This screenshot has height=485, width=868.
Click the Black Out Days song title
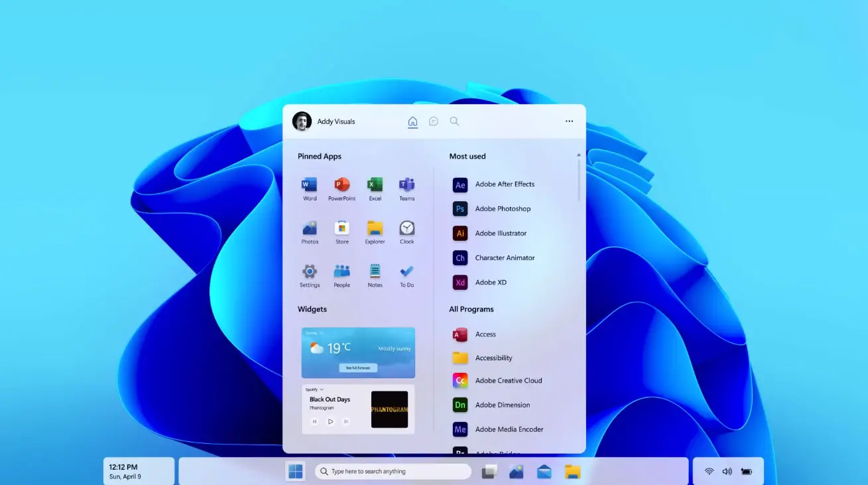coord(330,399)
